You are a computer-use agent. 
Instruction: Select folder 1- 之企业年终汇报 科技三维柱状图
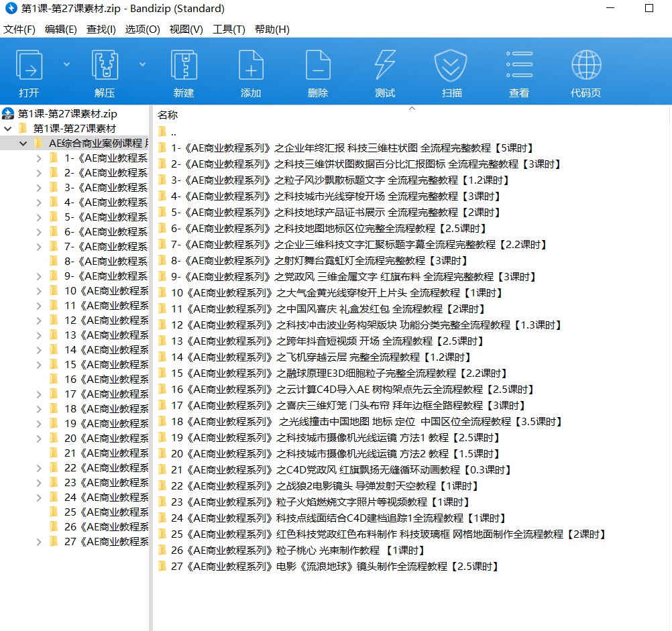351,148
